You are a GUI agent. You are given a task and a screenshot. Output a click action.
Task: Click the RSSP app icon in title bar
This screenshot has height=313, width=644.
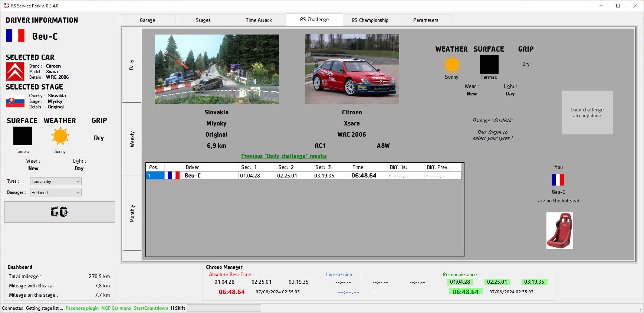click(x=6, y=6)
